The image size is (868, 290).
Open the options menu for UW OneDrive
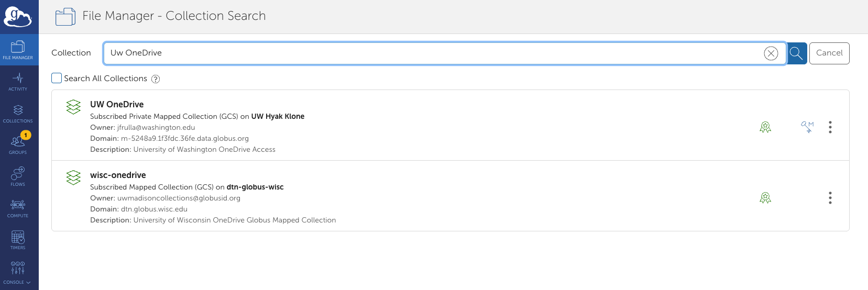(830, 127)
